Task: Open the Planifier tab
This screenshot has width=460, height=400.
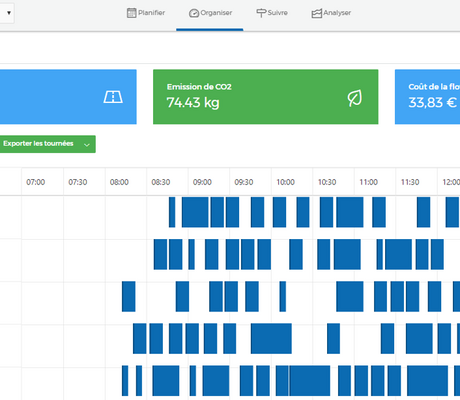Action: [x=146, y=13]
